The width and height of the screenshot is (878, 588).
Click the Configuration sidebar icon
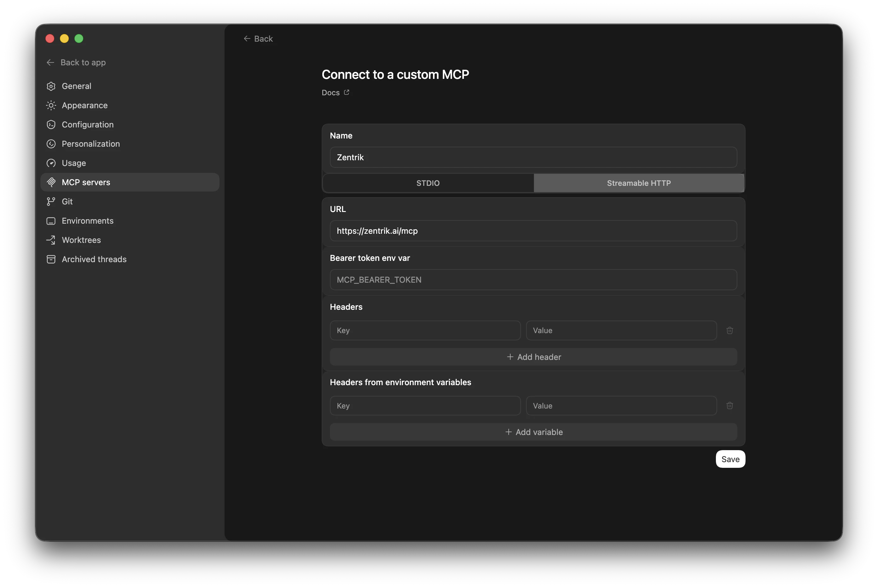click(51, 125)
